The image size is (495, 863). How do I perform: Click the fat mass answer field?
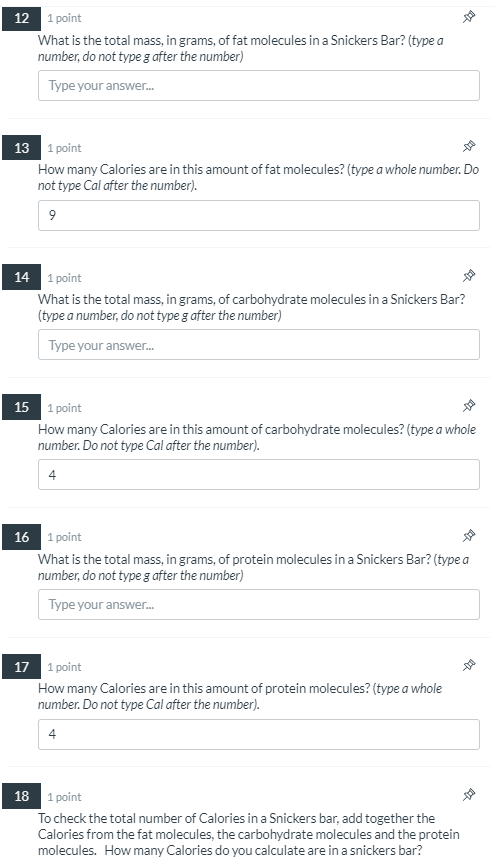(x=259, y=85)
